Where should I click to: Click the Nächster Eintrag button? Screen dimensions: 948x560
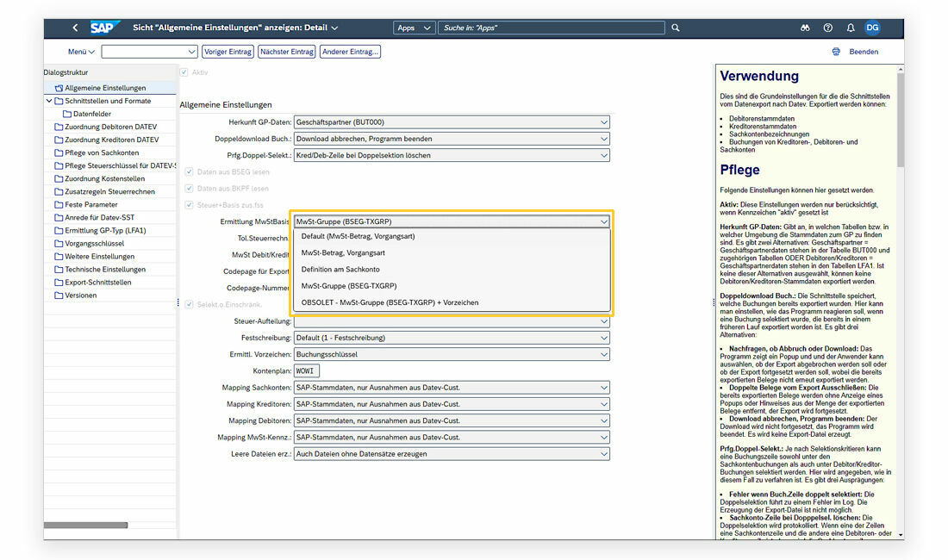[x=287, y=52]
